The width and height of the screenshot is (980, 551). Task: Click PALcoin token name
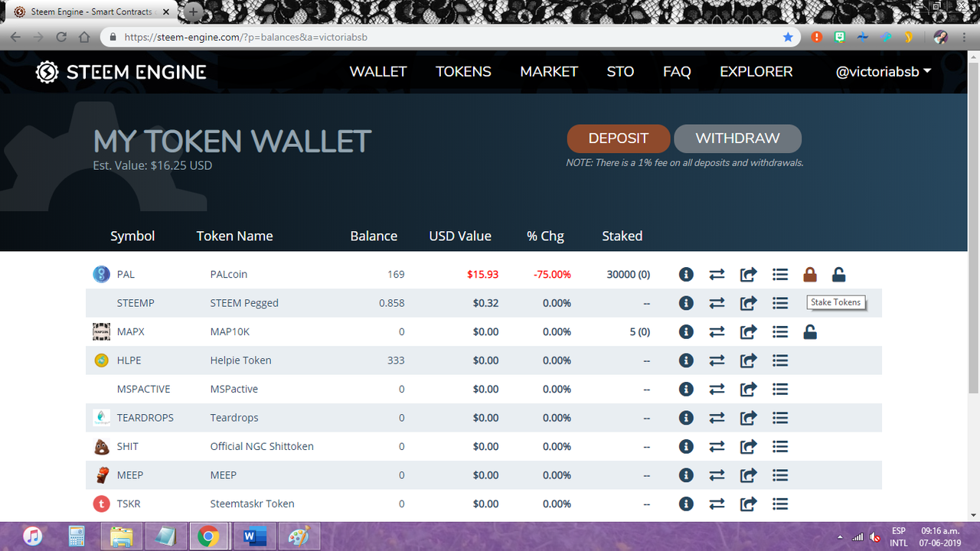[x=229, y=274]
